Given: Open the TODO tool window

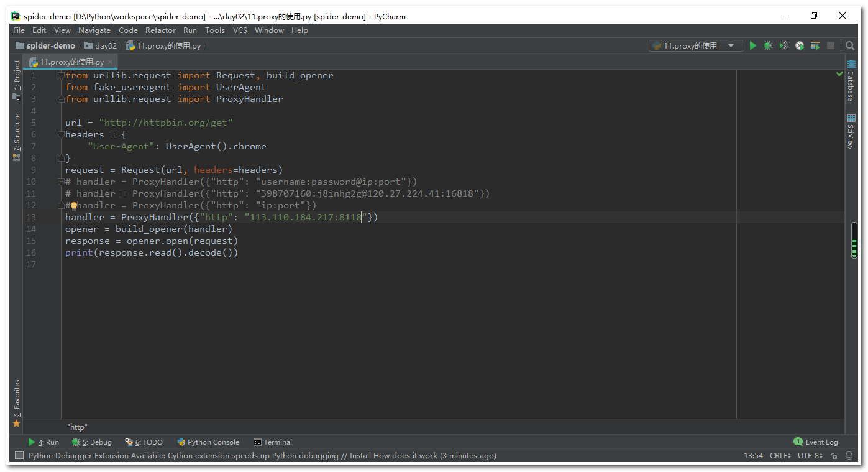Looking at the screenshot, I should [144, 442].
